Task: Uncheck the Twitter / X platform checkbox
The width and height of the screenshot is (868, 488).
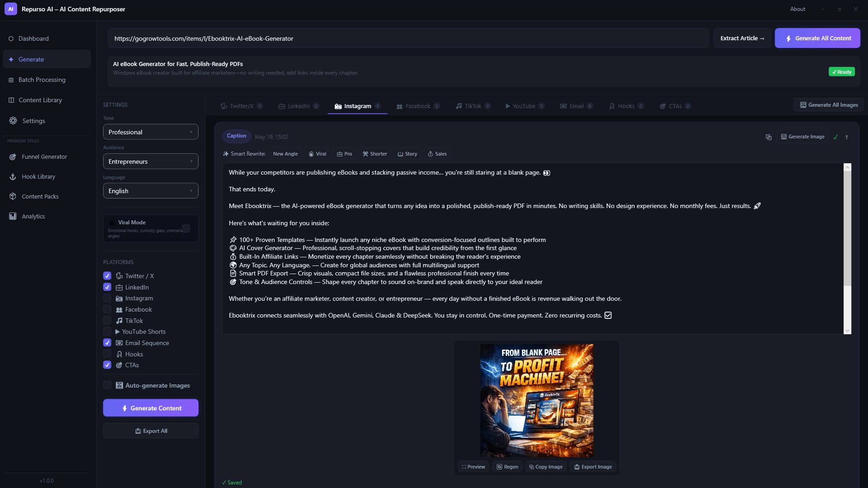Action: click(x=107, y=276)
